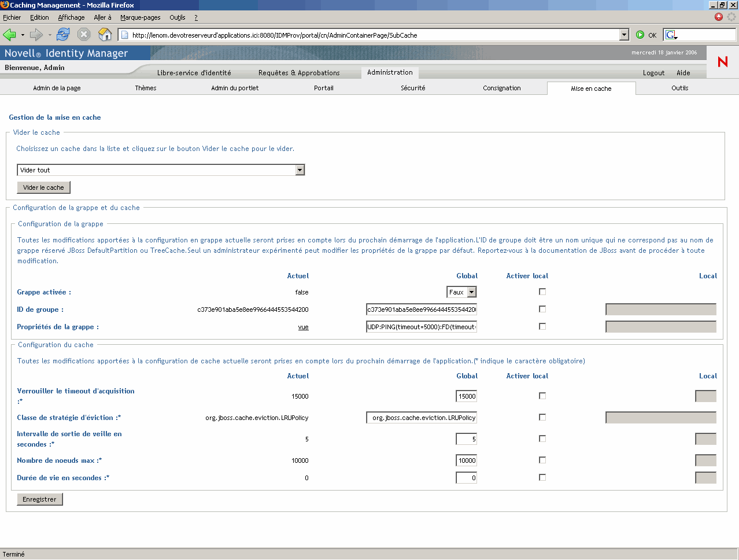The image size is (739, 560).
Task: Click the Enregistrer button
Action: [x=40, y=499]
